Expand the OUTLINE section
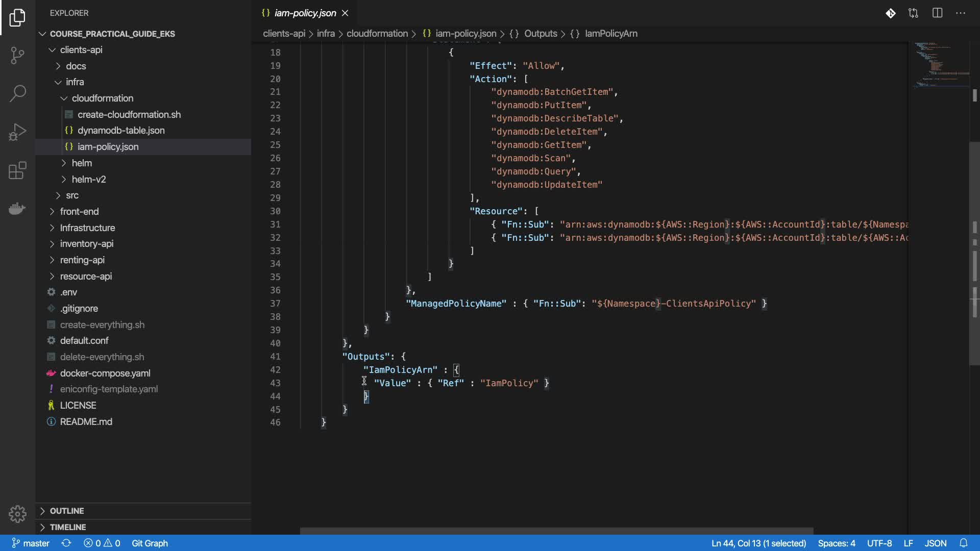Viewport: 980px width, 551px height. coord(66,511)
